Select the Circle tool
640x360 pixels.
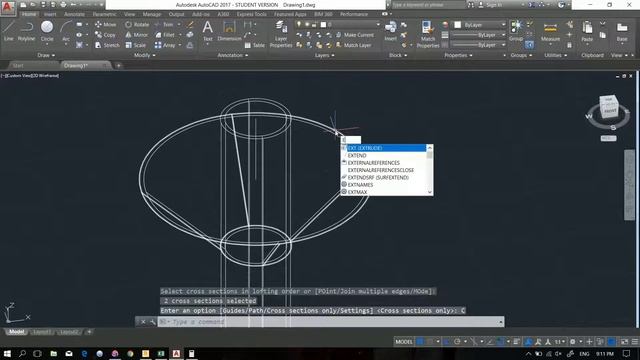pos(47,31)
